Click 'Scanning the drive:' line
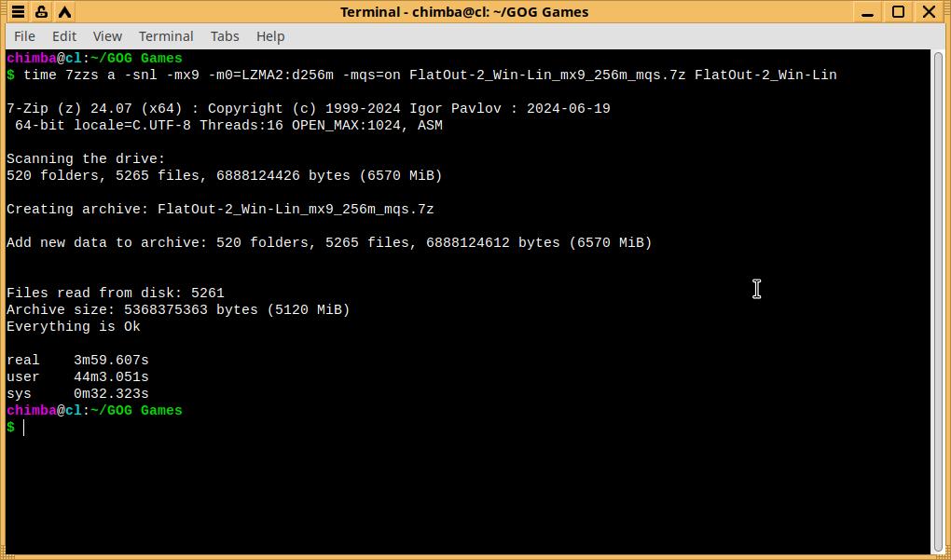This screenshot has width=951, height=560. 86,159
